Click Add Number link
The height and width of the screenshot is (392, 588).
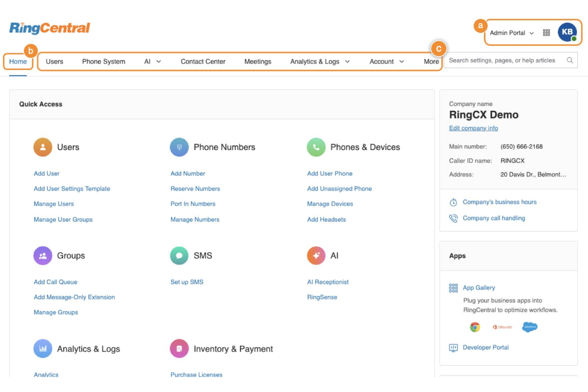(x=188, y=174)
